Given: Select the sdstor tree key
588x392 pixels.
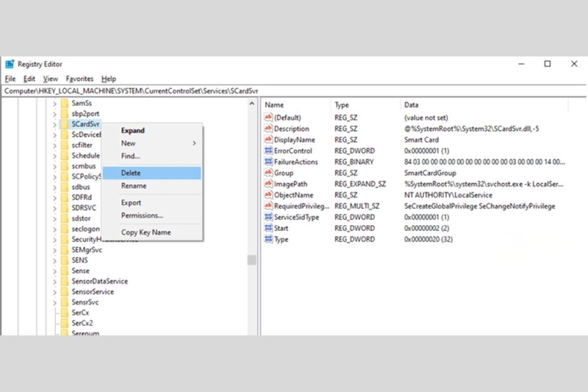Looking at the screenshot, I should click(81, 218).
